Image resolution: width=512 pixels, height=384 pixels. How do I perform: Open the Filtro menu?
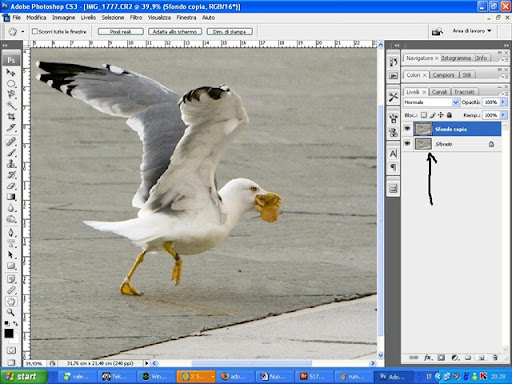tap(136, 17)
